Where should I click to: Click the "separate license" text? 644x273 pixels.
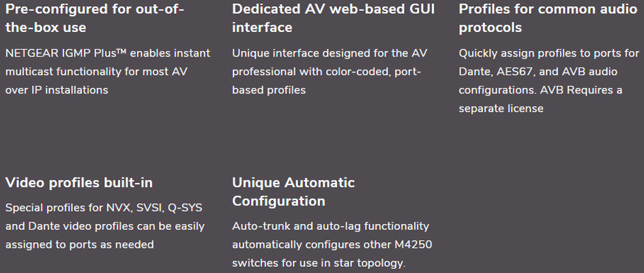point(501,109)
